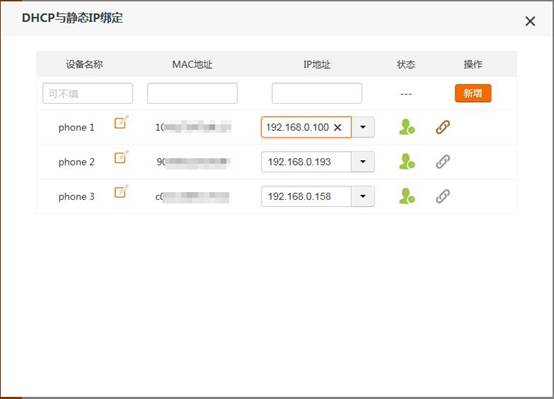The width and height of the screenshot is (554, 399).
Task: Bind phone 3 with link icon
Action: coord(443,196)
